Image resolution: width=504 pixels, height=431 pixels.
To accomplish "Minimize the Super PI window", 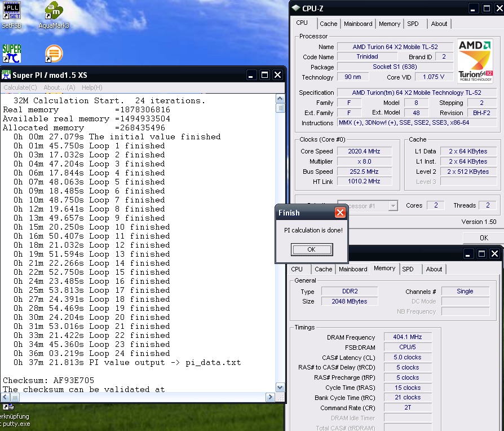I will pyautogui.click(x=251, y=75).
